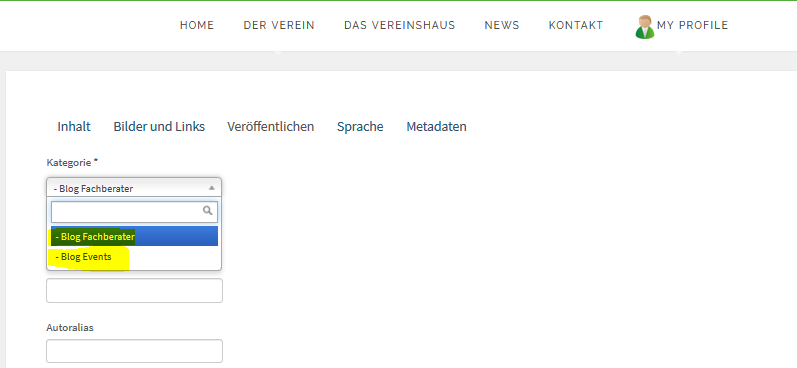Click the search magnifier icon in dropdown

pos(207,210)
